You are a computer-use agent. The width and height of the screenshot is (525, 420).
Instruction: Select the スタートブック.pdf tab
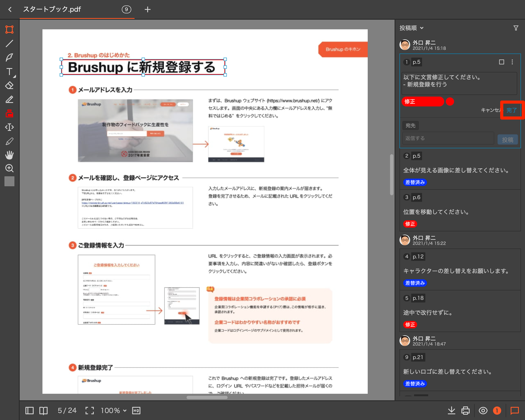point(52,9)
